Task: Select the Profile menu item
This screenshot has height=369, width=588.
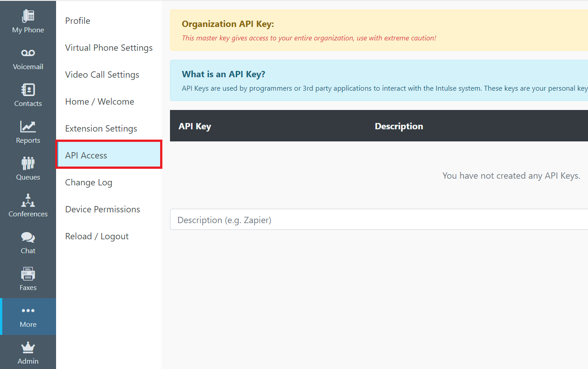Action: (77, 21)
